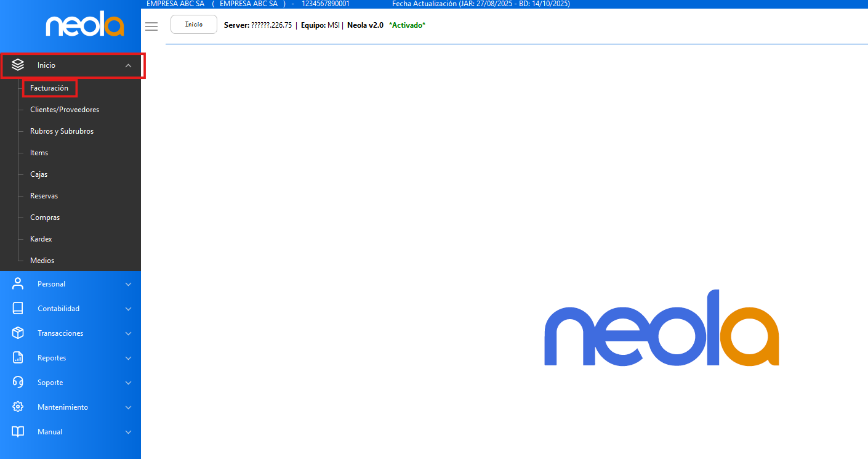Expand the Manual menu chevron
The image size is (868, 459).
128,432
